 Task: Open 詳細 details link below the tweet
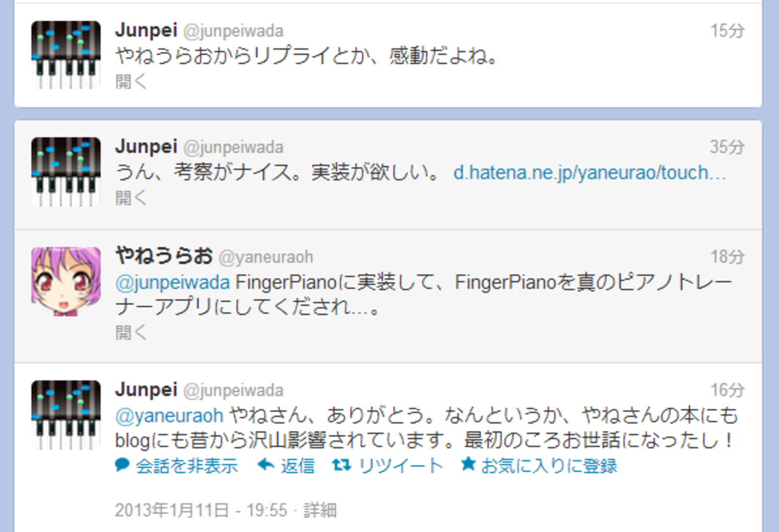320,510
